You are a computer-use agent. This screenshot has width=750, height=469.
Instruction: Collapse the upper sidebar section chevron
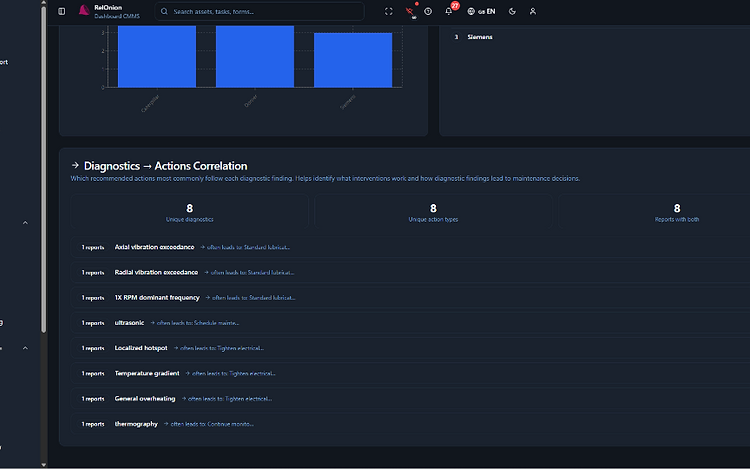pos(25,223)
